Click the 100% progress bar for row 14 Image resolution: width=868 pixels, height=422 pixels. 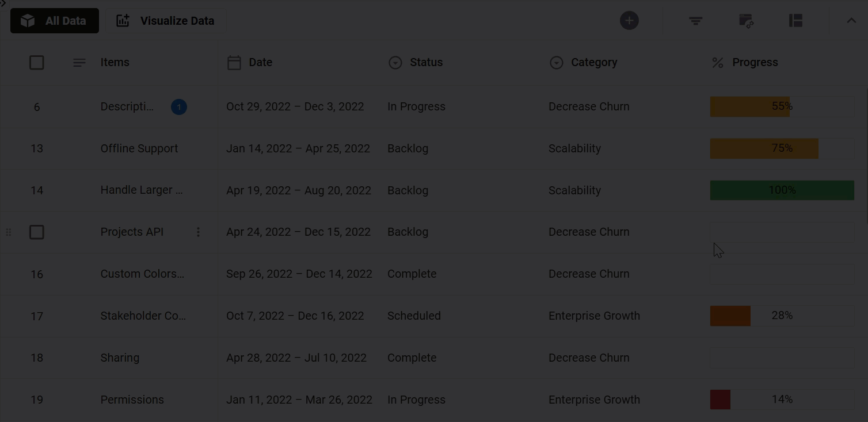(782, 190)
